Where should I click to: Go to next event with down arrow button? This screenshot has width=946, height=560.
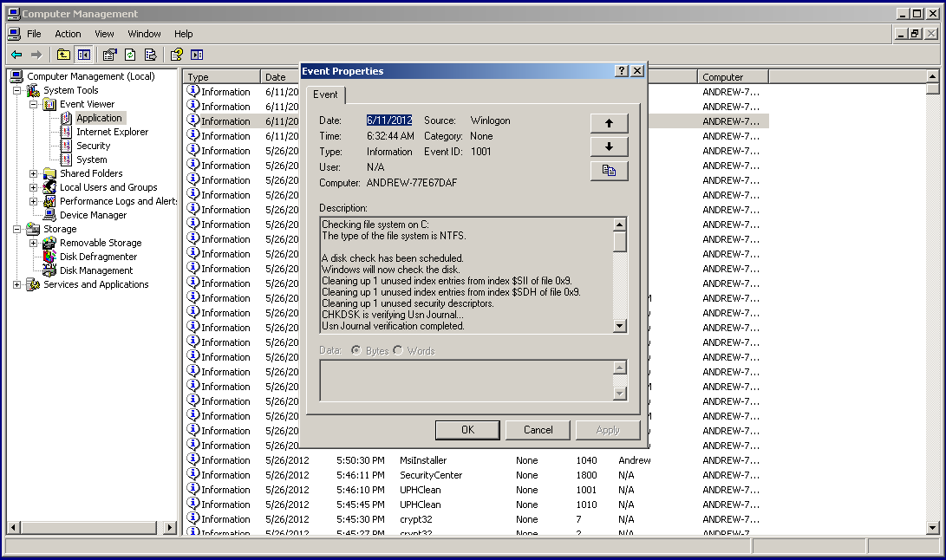tap(609, 147)
